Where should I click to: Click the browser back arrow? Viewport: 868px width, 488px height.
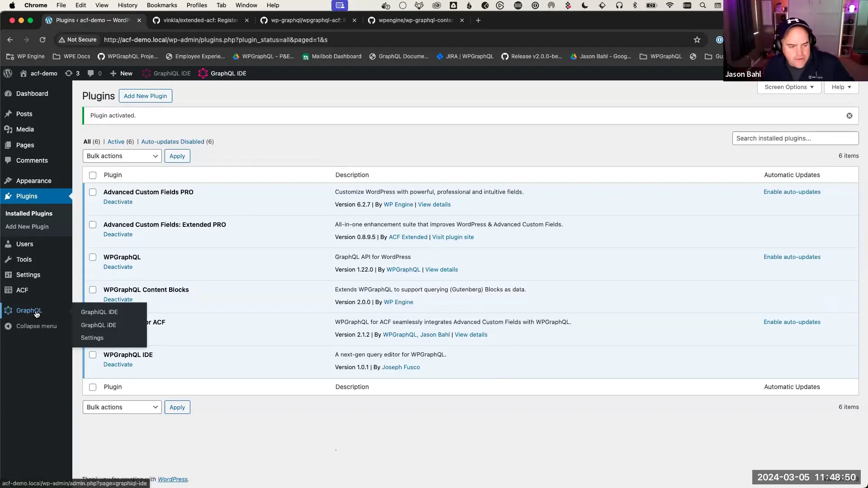point(10,40)
